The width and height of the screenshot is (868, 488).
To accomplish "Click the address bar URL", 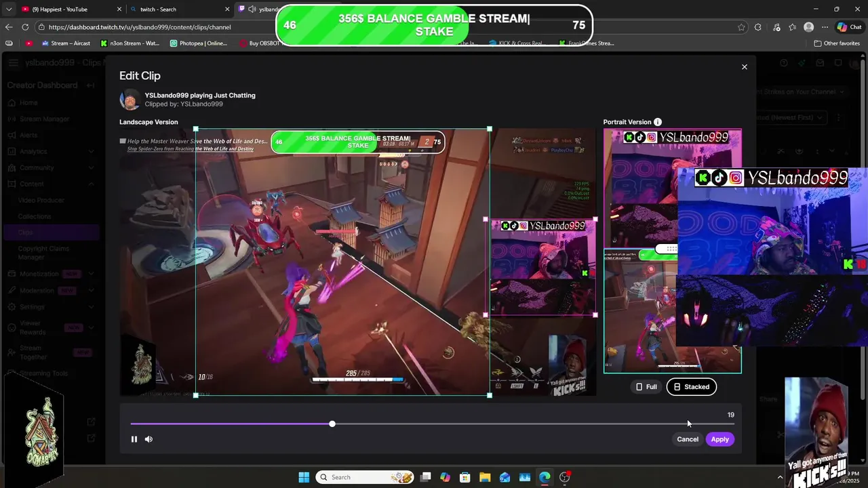I will click(x=140, y=27).
